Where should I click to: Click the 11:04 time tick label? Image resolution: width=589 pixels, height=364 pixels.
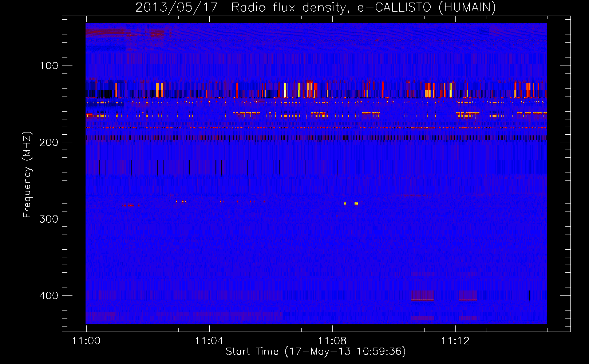[209, 341]
